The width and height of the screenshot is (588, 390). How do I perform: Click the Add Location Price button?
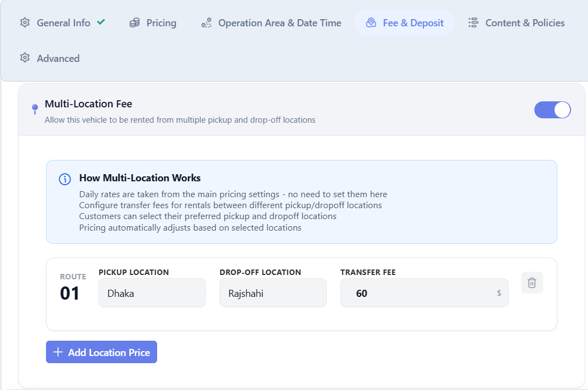coord(101,352)
